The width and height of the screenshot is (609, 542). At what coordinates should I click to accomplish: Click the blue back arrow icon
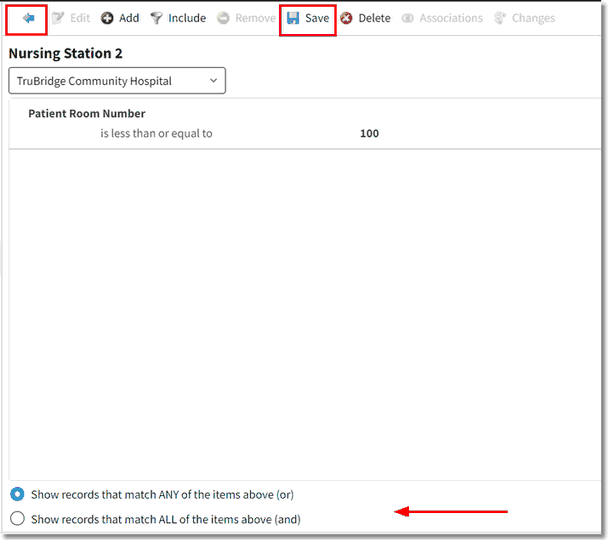pyautogui.click(x=28, y=18)
